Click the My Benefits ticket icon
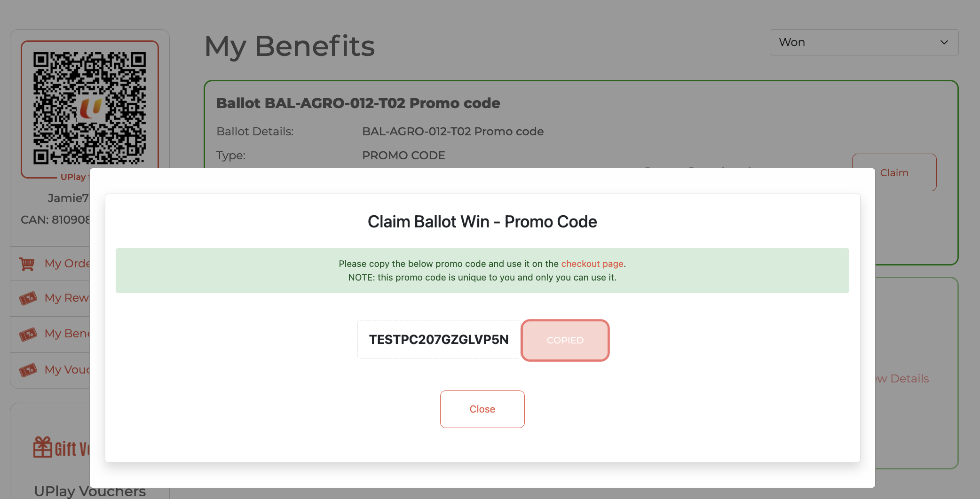Image resolution: width=980 pixels, height=499 pixels. pyautogui.click(x=28, y=334)
